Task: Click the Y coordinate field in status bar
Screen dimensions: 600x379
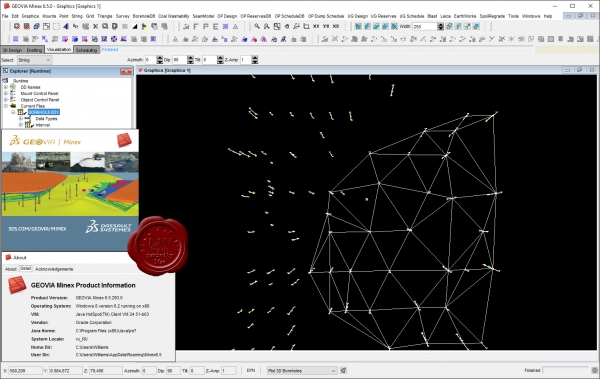Action: 65,371
